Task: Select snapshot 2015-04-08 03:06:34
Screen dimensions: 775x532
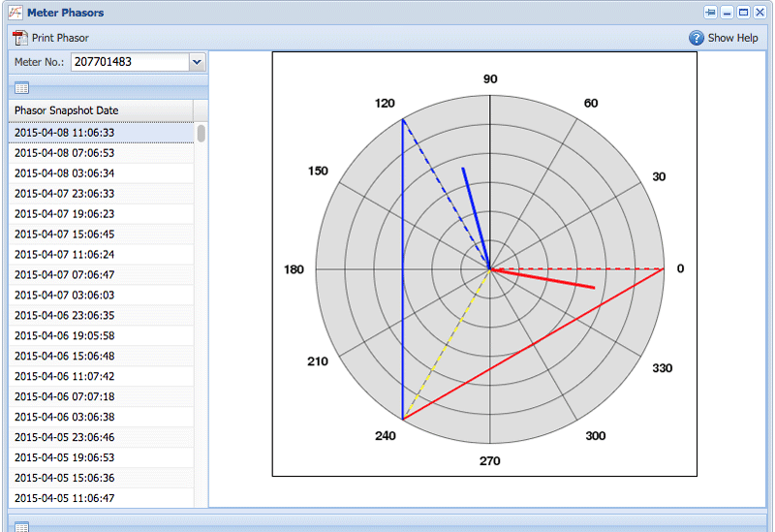Action: point(101,173)
